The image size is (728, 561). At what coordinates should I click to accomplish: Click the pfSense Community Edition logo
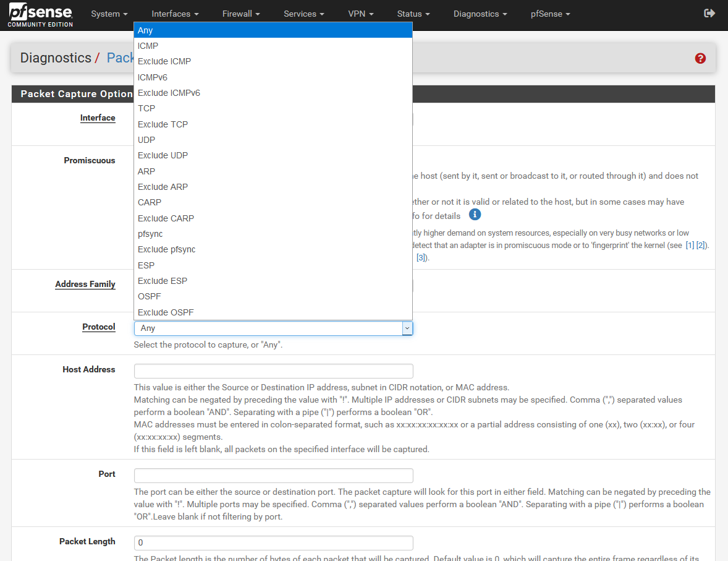click(x=40, y=15)
